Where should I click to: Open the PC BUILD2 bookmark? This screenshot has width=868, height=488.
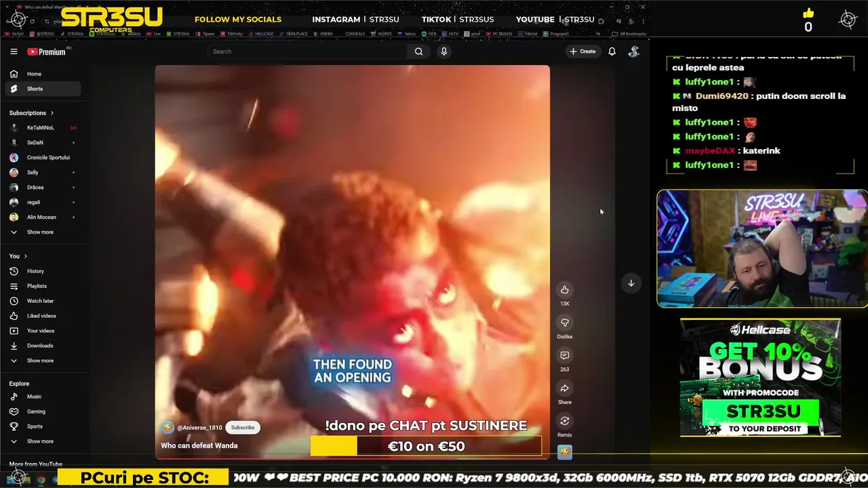499,33
